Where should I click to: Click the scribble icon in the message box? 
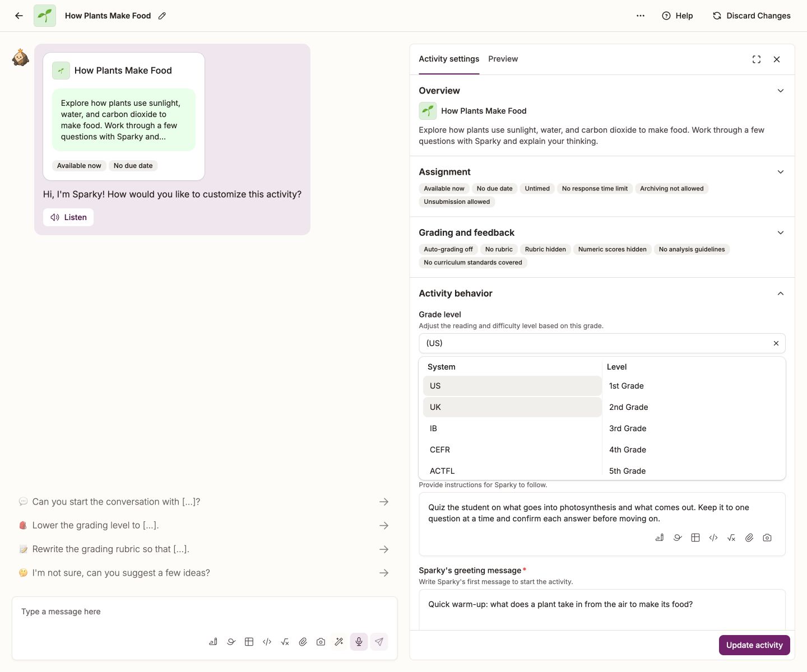coord(231,642)
